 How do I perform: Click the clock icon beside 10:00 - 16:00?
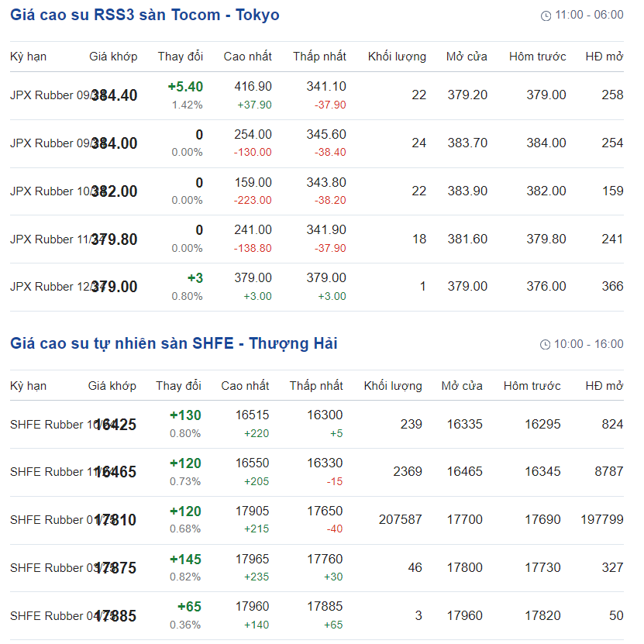pyautogui.click(x=546, y=344)
